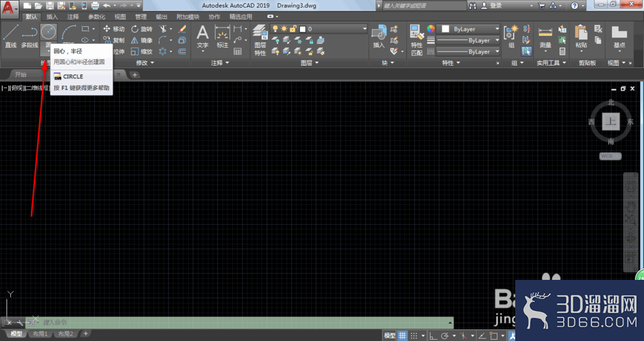Select the Arc tool icon
This screenshot has height=341, width=644.
pyautogui.click(x=69, y=33)
